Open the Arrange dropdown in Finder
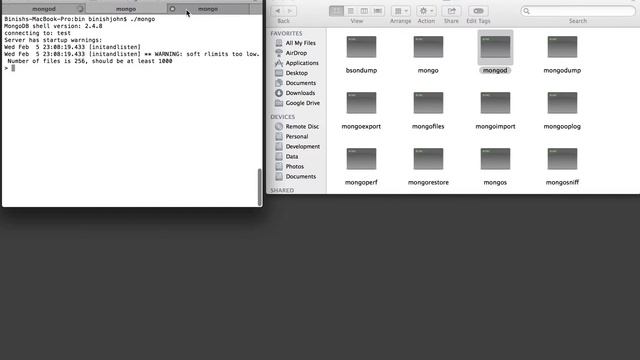This screenshot has width=640, height=360. pos(401,11)
